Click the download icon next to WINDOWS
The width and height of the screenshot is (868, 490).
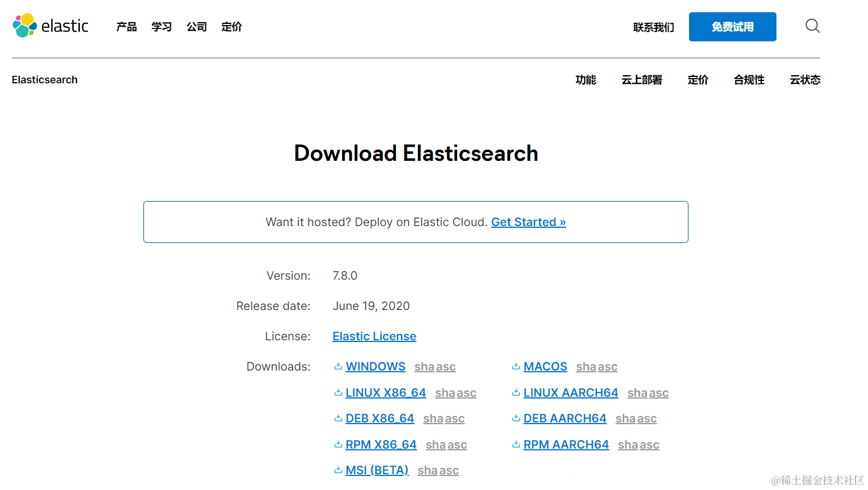click(x=338, y=366)
